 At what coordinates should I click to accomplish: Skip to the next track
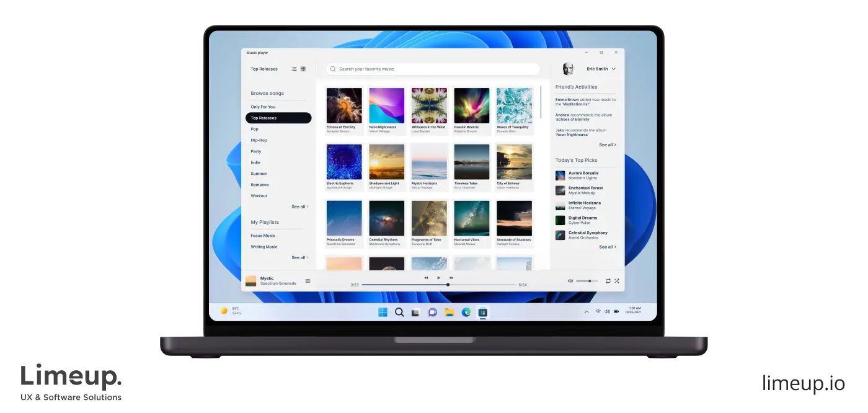coord(451,278)
